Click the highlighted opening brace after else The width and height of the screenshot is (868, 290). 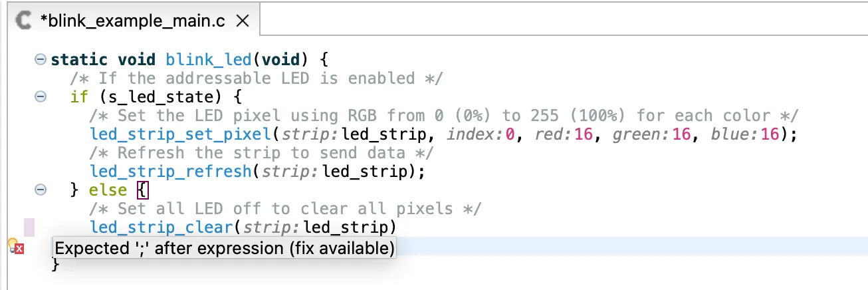143,190
